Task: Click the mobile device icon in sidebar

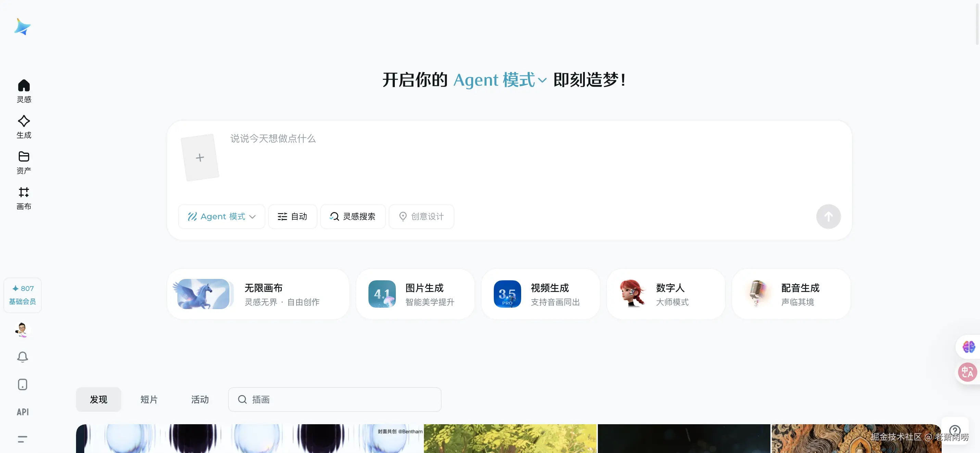Action: tap(23, 384)
